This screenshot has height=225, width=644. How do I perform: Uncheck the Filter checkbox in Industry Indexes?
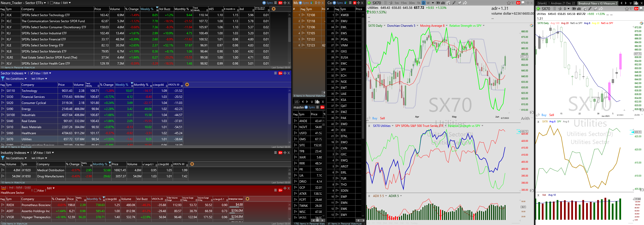click(x=35, y=153)
